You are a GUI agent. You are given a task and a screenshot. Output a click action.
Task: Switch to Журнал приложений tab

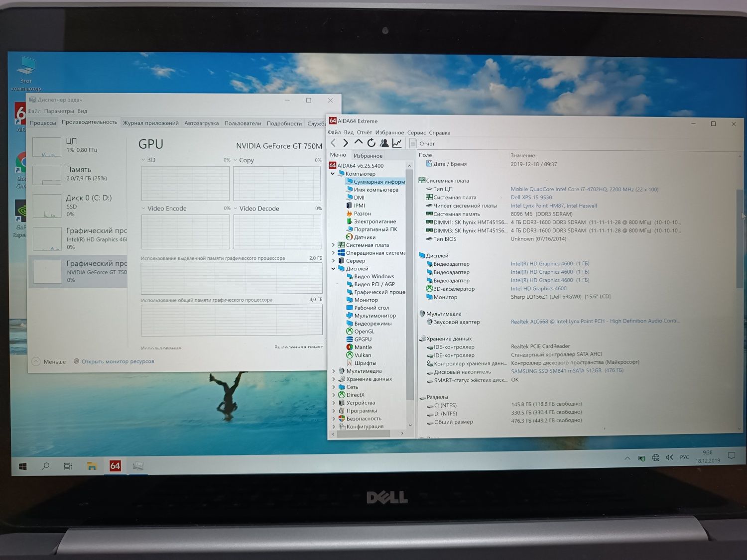(150, 123)
